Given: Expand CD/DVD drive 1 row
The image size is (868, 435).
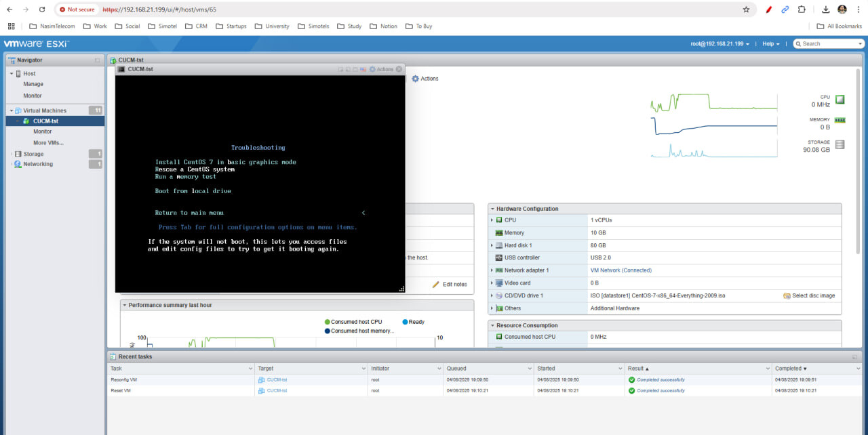Looking at the screenshot, I should pyautogui.click(x=492, y=295).
